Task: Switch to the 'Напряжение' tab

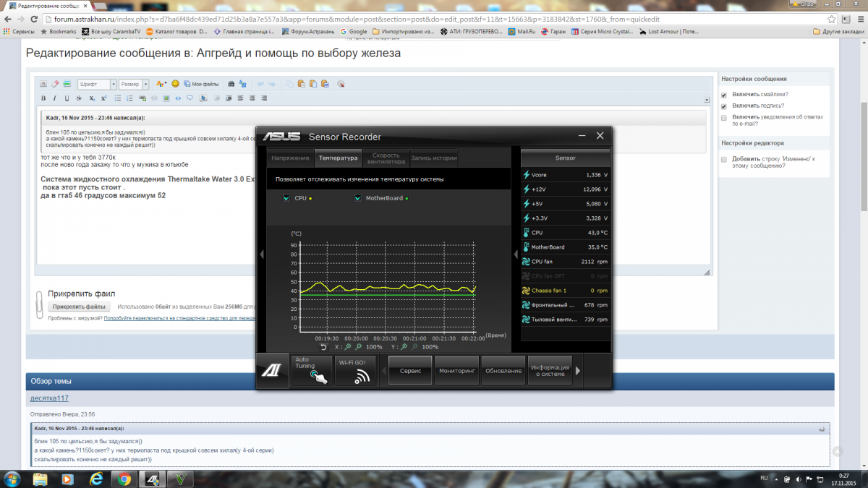Action: [291, 158]
